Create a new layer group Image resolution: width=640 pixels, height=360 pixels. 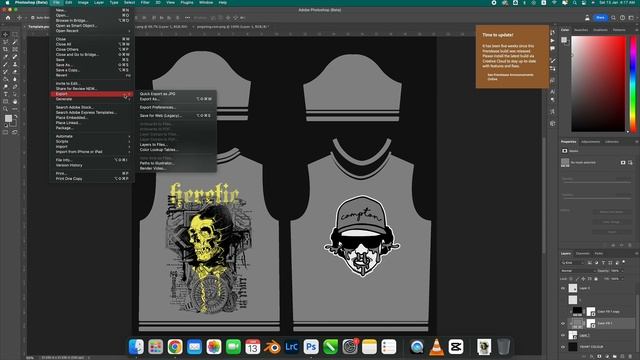(x=615, y=356)
